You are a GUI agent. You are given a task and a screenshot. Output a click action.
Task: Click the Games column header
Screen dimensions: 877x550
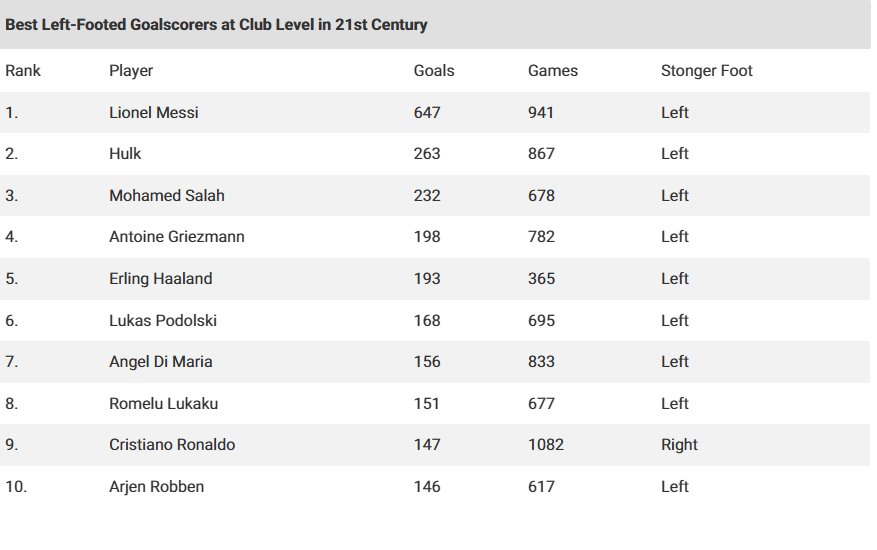click(x=553, y=71)
